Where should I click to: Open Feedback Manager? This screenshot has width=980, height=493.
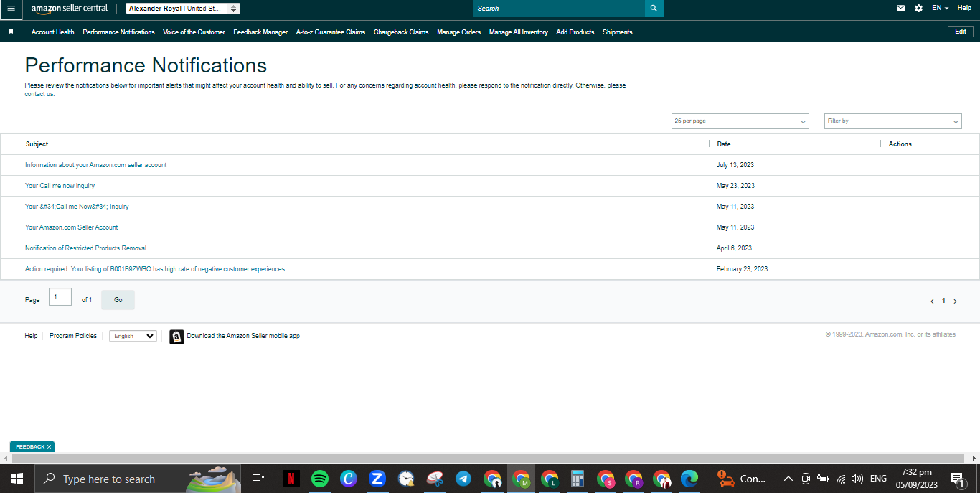[x=260, y=32]
